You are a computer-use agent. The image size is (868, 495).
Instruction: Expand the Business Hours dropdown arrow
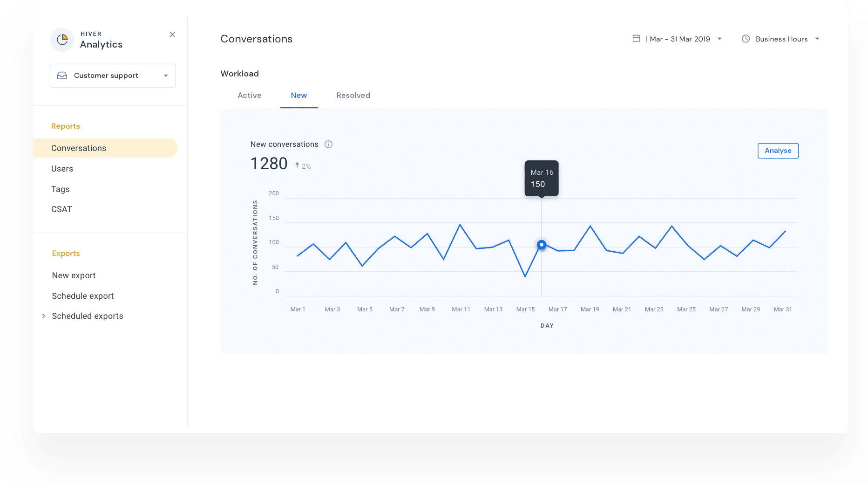pos(817,39)
